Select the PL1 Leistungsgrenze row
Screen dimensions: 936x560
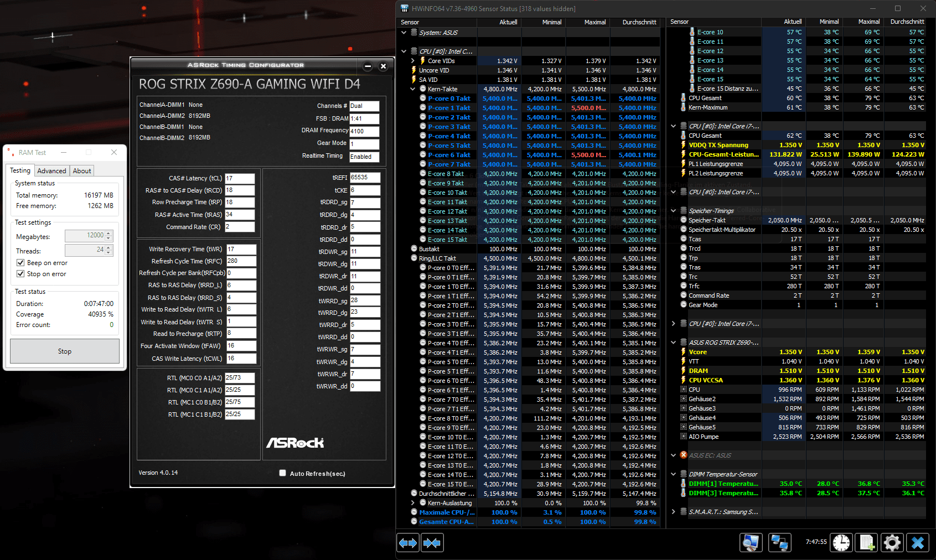[x=797, y=164]
